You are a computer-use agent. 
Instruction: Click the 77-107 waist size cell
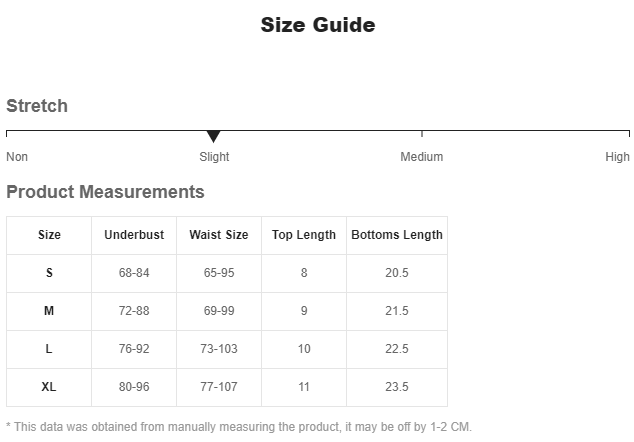pos(219,387)
